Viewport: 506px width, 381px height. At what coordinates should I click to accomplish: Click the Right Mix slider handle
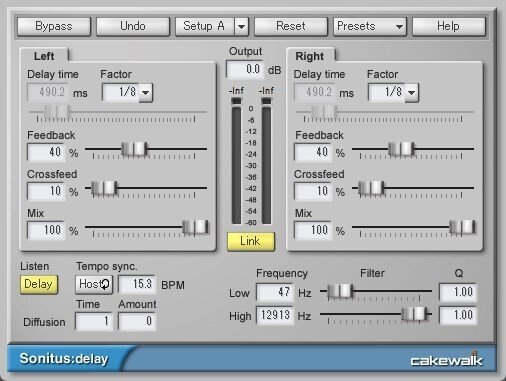[x=462, y=227]
